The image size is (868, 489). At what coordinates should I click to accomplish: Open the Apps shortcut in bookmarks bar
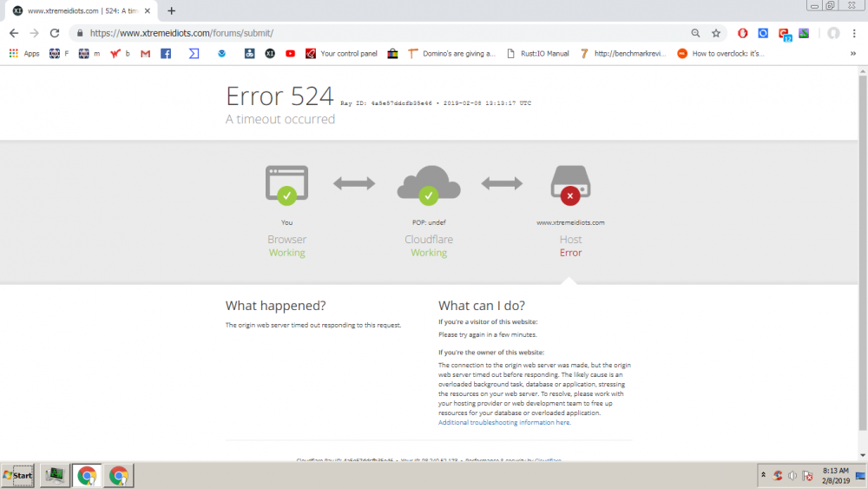pos(24,53)
